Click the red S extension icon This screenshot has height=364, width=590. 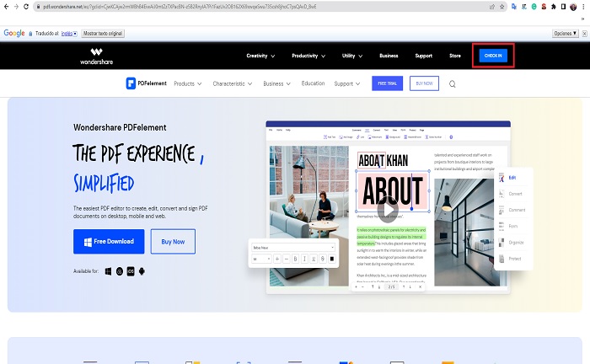(x=544, y=7)
